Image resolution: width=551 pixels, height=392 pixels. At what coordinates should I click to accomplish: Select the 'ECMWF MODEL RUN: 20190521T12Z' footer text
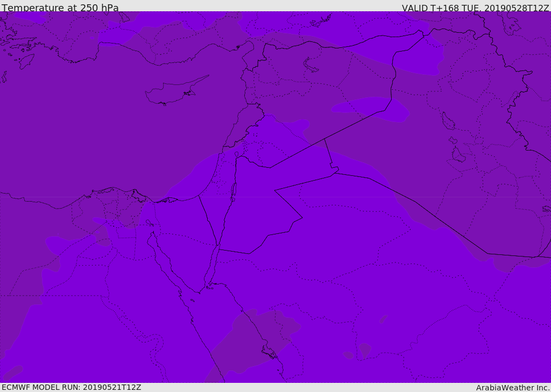coord(72,387)
